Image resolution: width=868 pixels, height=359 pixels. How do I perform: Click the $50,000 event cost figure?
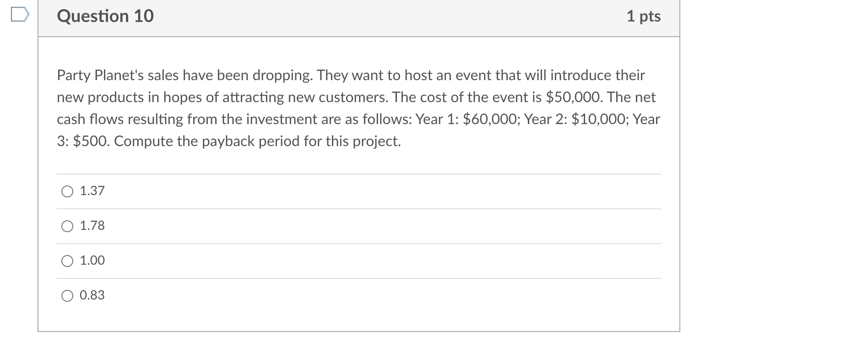(575, 97)
